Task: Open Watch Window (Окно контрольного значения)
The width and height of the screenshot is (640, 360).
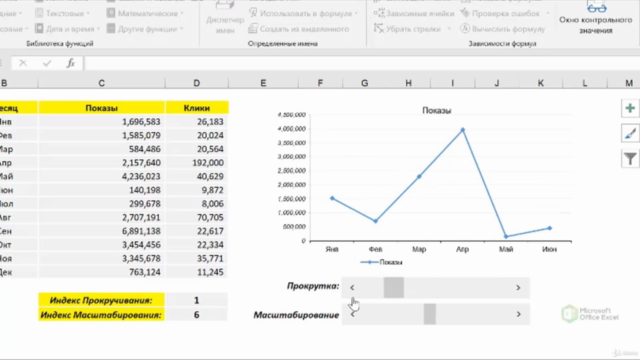Action: coord(596,18)
